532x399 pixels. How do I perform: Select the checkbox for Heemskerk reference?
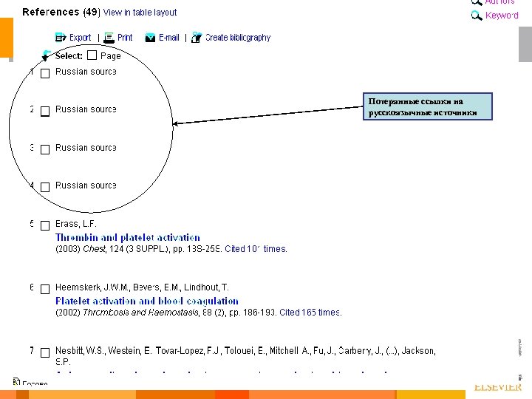[x=45, y=289]
